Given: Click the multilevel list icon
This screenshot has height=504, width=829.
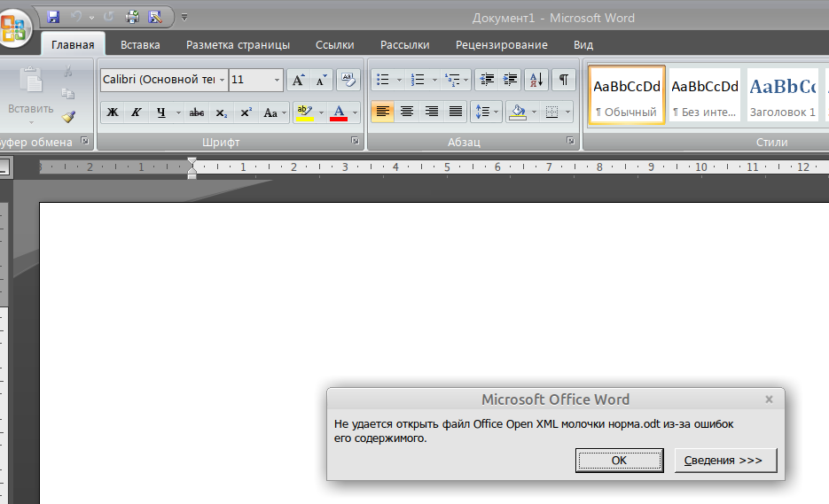Looking at the screenshot, I should pyautogui.click(x=452, y=80).
